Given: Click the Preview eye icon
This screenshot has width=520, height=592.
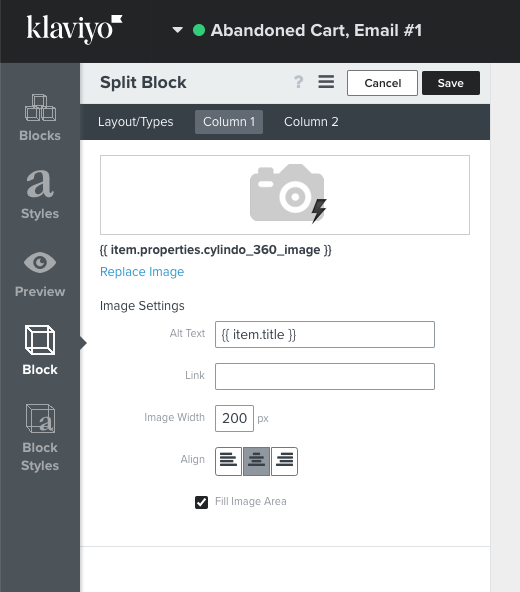Looking at the screenshot, I should (40, 262).
